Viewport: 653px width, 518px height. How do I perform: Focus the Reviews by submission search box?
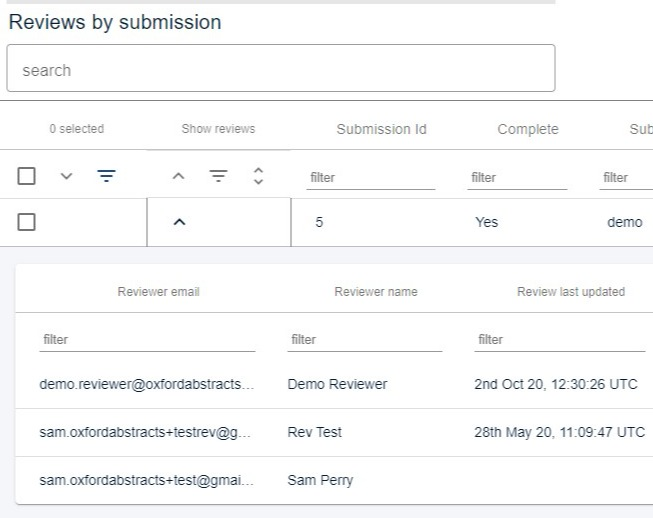(280, 70)
